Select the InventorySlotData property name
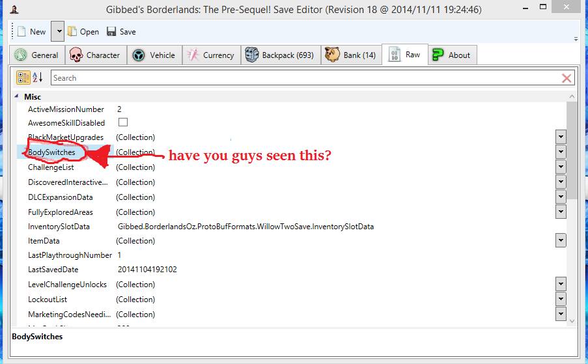The image size is (588, 364). [59, 227]
